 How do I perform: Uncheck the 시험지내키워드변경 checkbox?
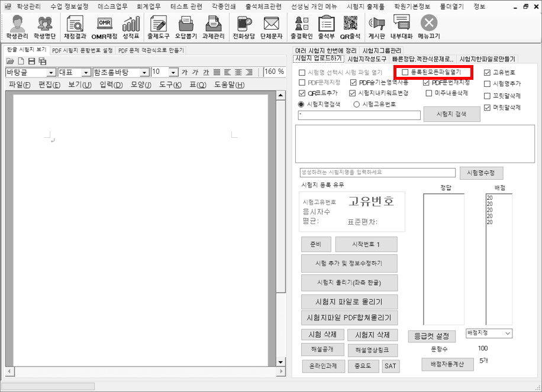353,93
